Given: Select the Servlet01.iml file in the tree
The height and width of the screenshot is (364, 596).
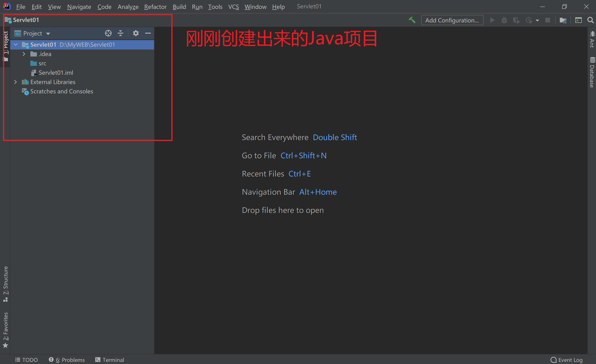Looking at the screenshot, I should (x=56, y=72).
